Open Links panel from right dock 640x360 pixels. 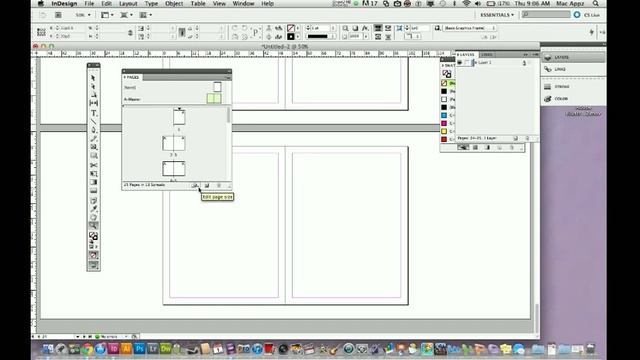point(573,69)
